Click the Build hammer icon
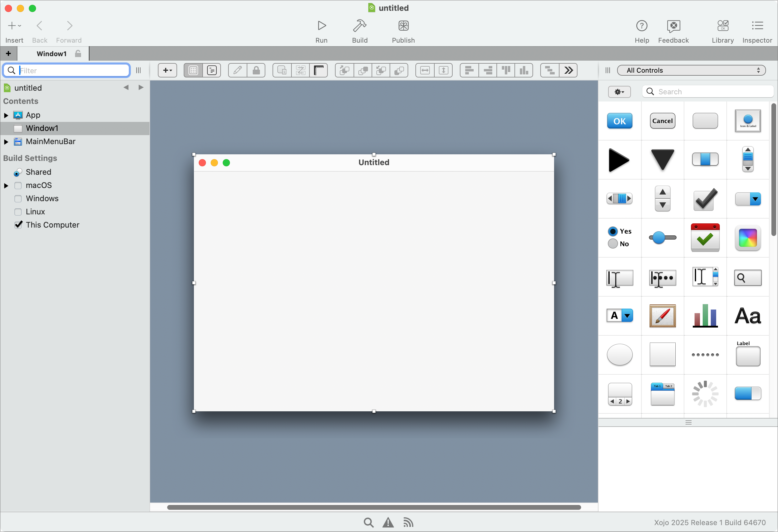This screenshot has width=778, height=532. tap(360, 30)
